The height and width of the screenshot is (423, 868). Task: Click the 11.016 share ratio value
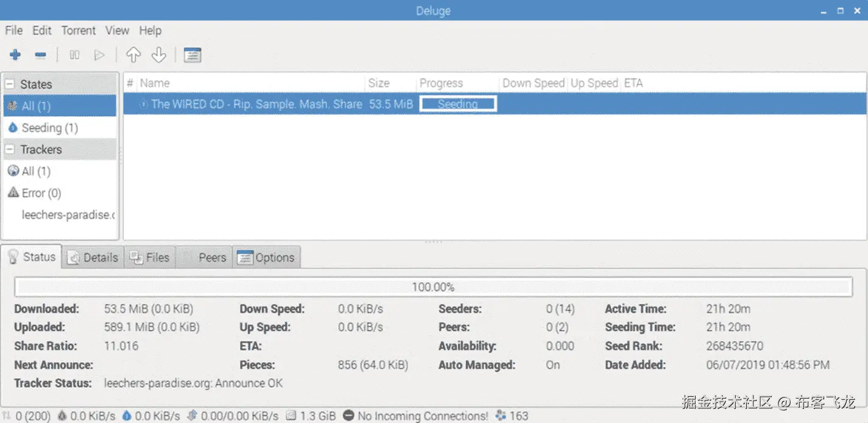(x=121, y=346)
